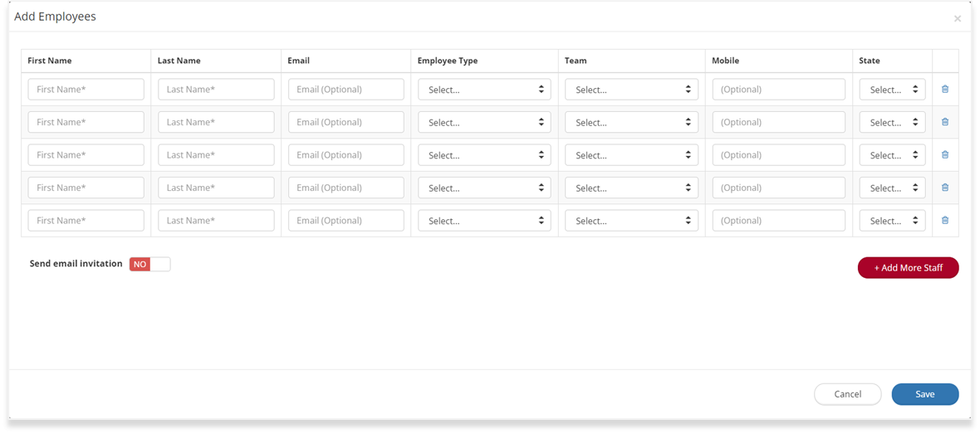Focus Email field in fifth row
The image size is (980, 434).
[x=346, y=221]
